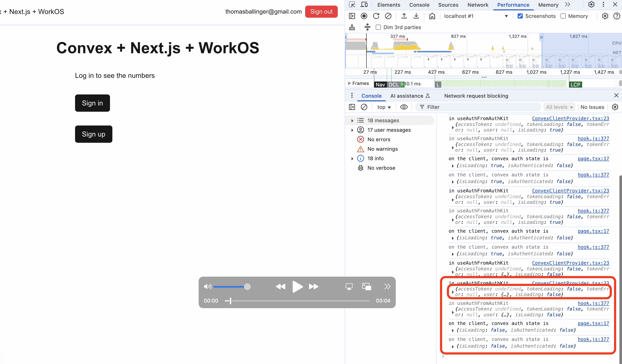Enable the Memory checkbox

coord(563,16)
